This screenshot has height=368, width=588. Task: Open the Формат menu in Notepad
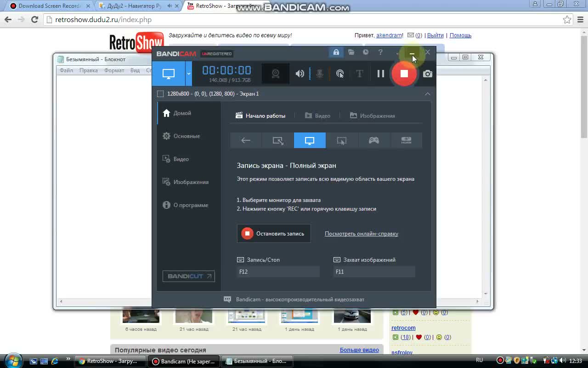(x=114, y=70)
